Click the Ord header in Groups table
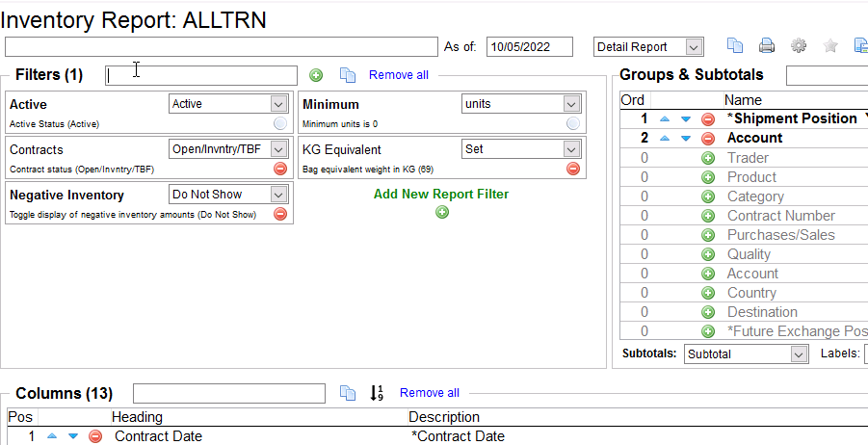This screenshot has width=868, height=445. pyautogui.click(x=633, y=100)
